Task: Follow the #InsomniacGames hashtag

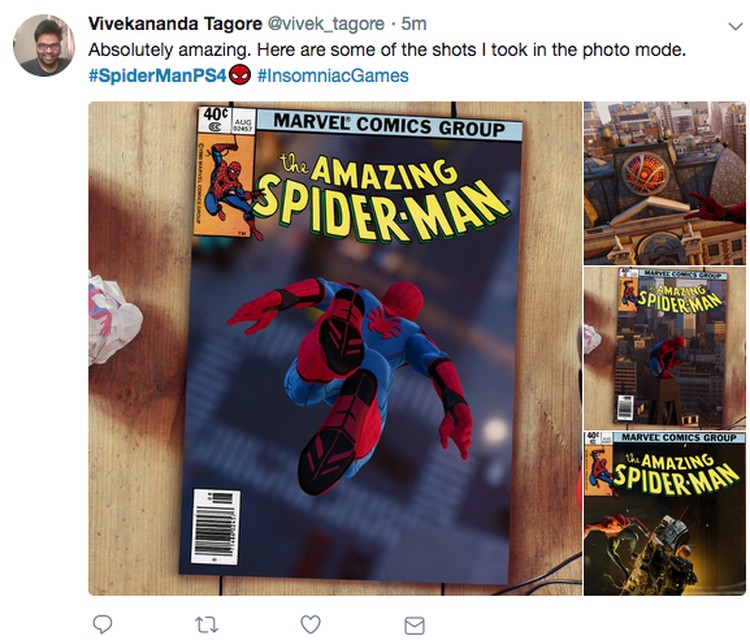Action: coord(333,76)
